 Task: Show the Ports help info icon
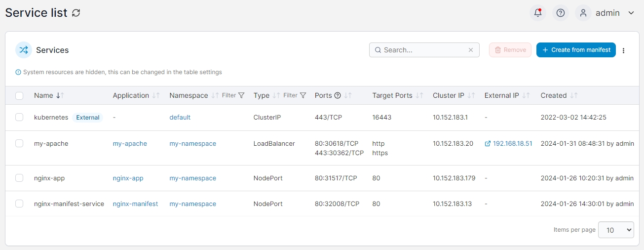point(338,95)
